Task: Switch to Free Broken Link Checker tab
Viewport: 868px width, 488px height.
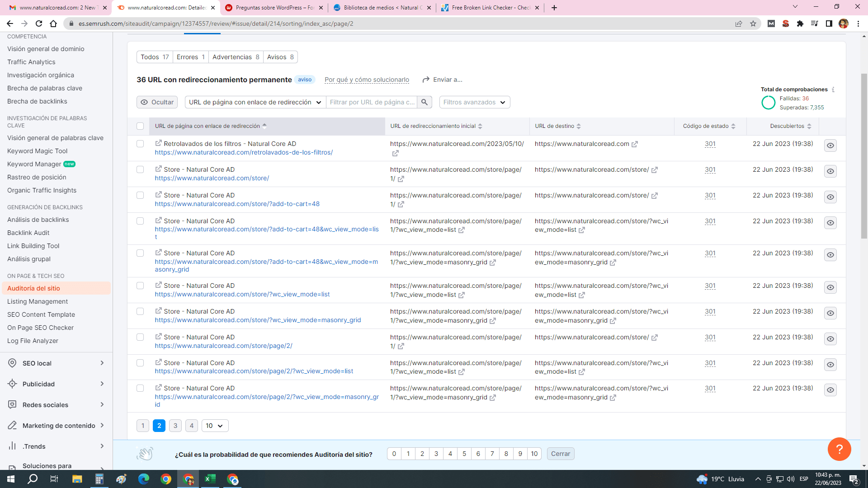Action: point(490,8)
